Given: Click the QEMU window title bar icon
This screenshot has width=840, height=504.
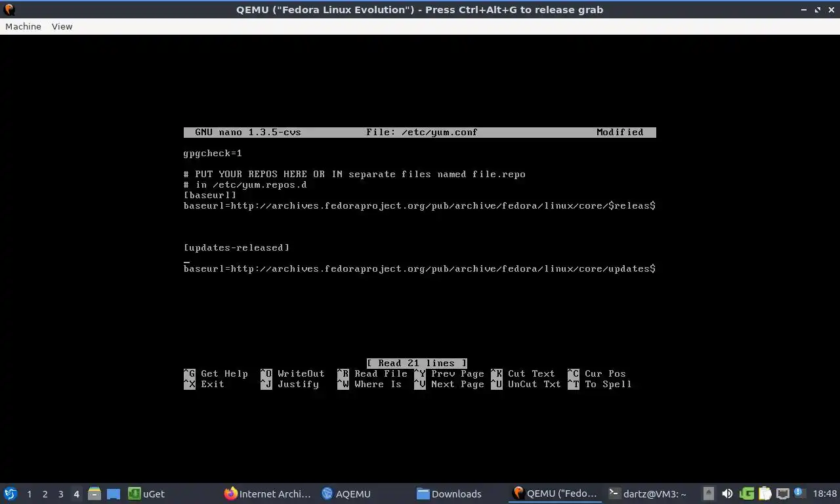Looking at the screenshot, I should 10,10.
